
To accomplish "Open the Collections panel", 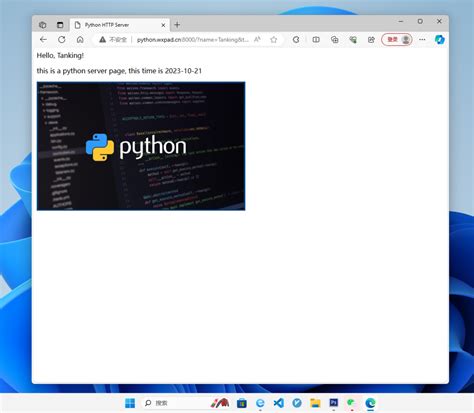I will tap(335, 40).
